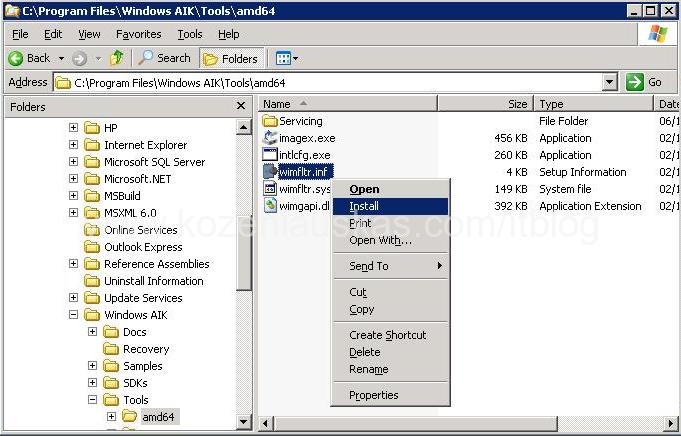Choose Properties in the context menu

tap(390, 395)
